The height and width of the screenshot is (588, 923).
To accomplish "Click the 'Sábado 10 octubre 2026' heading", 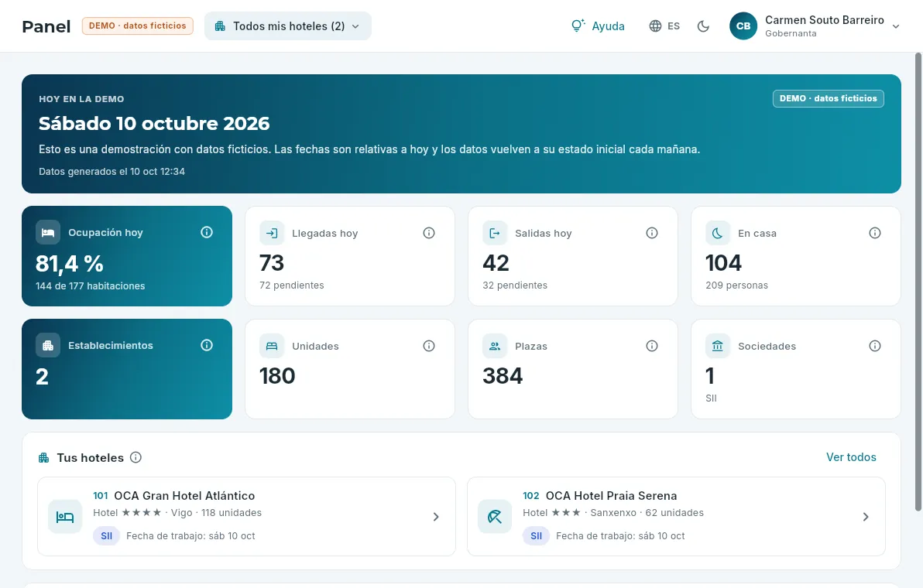I will 154,124.
